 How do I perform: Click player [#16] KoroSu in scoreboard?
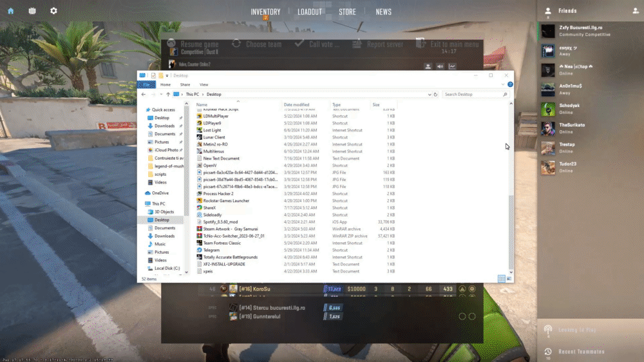(254, 289)
